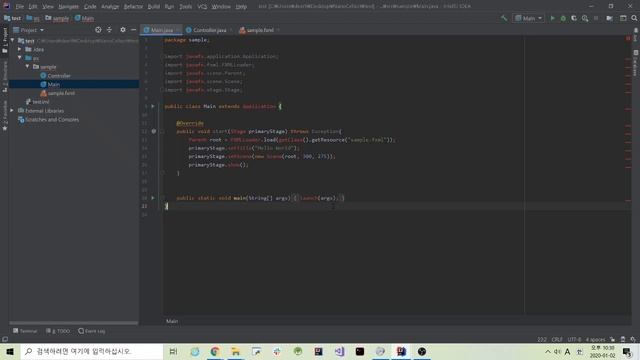Select the Main class in project tree
The width and height of the screenshot is (640, 360).
click(x=50, y=84)
